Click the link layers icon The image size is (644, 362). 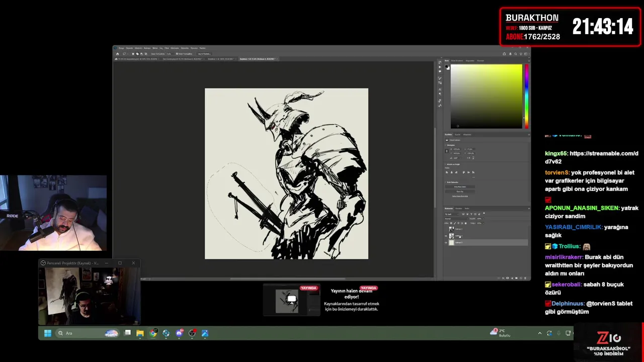499,278
